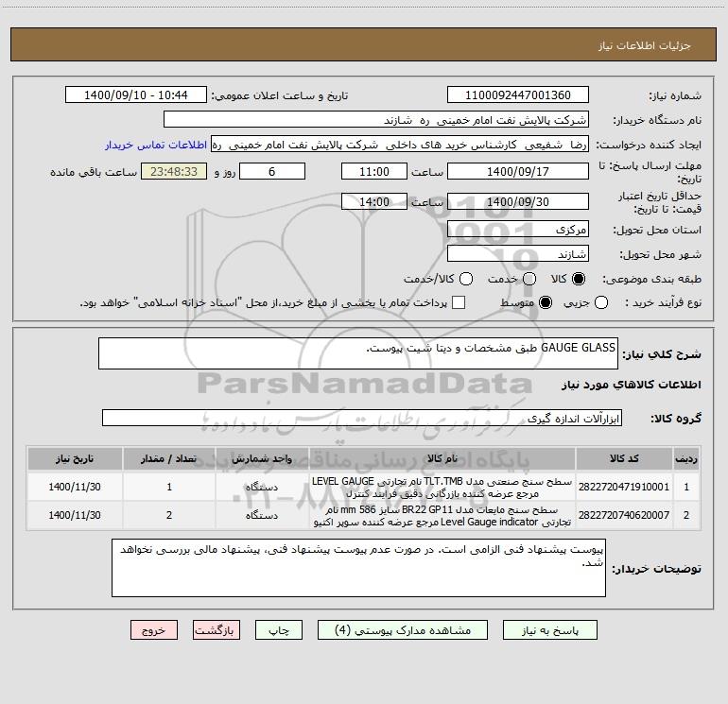
Task: Select the خدمت radio button
Action: [x=529, y=279]
